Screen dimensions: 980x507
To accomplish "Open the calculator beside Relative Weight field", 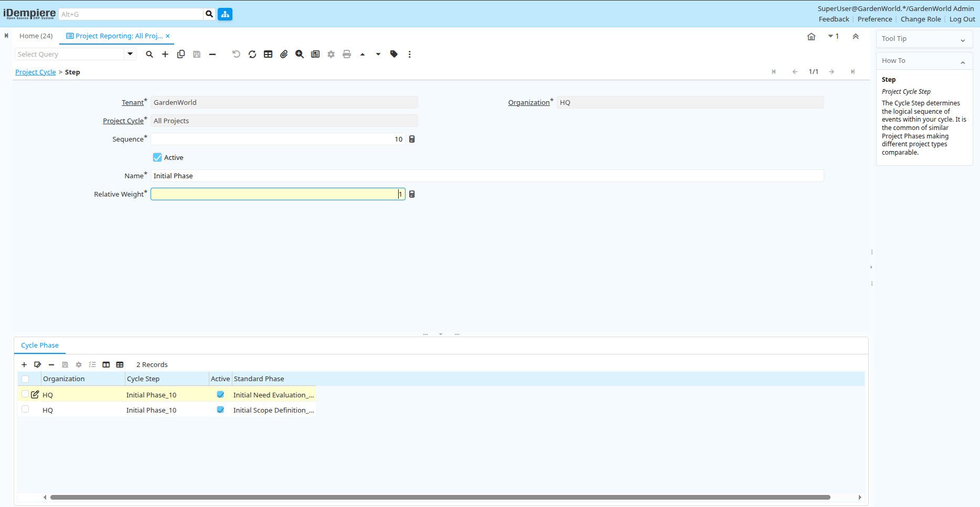I will [412, 194].
